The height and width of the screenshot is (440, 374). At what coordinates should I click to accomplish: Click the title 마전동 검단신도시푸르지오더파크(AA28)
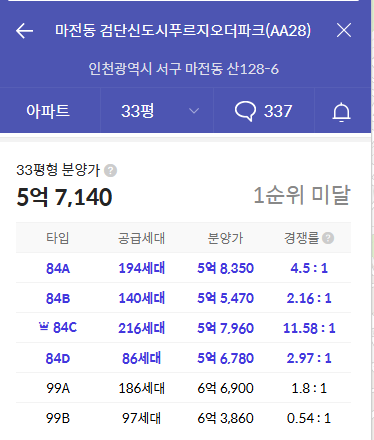pos(183,31)
